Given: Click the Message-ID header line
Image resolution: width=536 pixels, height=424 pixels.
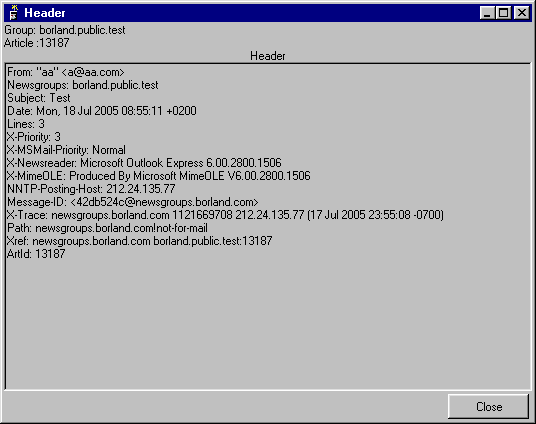Looking at the screenshot, I should click(133, 202).
